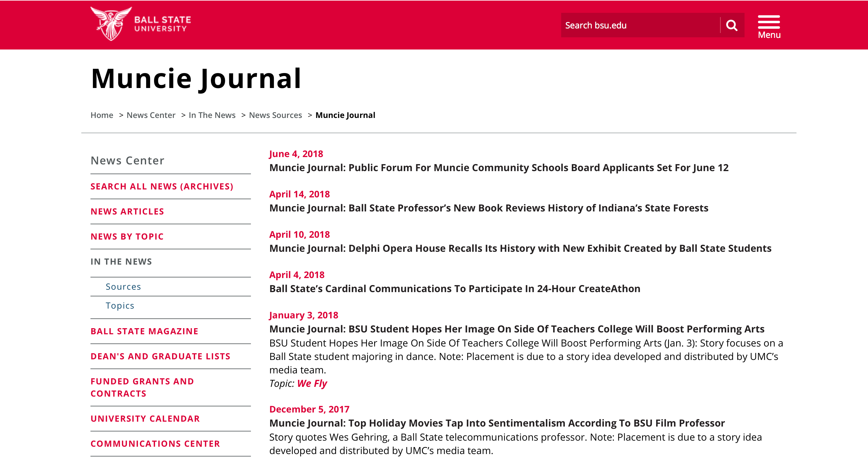This screenshot has height=462, width=868.
Task: Open Sources submenu item
Action: pos(123,287)
